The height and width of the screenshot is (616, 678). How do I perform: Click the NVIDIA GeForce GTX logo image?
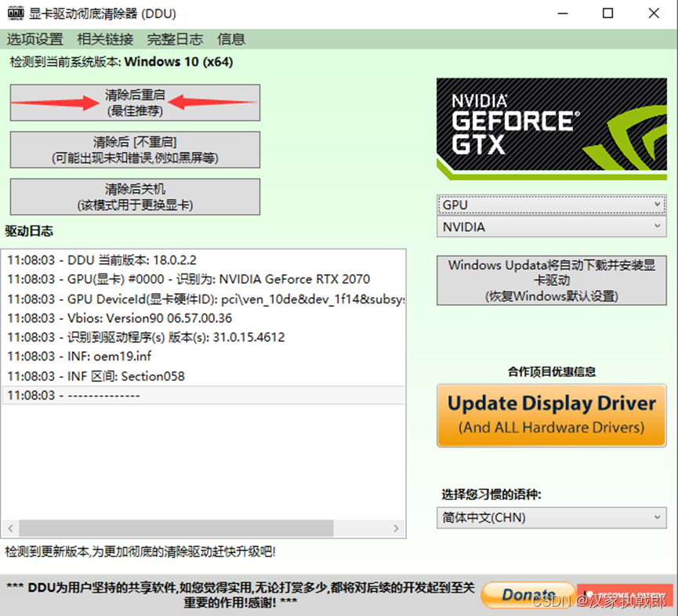click(551, 129)
